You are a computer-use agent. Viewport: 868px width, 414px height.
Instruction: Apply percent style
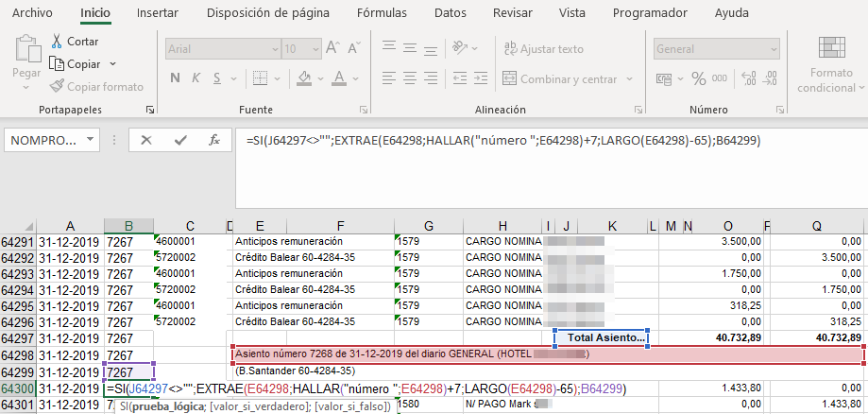(699, 78)
